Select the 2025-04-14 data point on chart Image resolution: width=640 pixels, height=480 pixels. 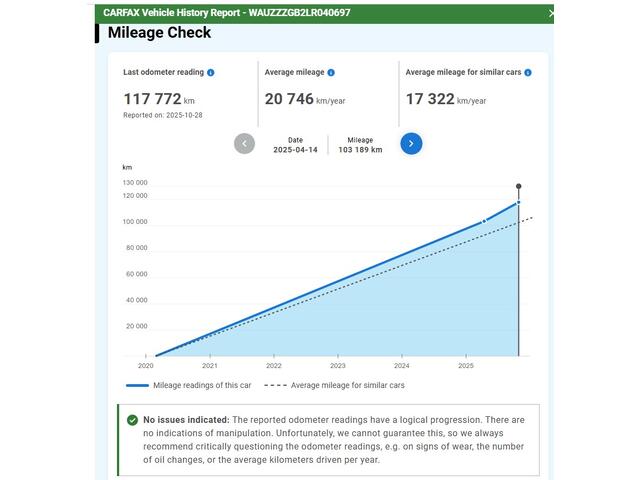(484, 221)
